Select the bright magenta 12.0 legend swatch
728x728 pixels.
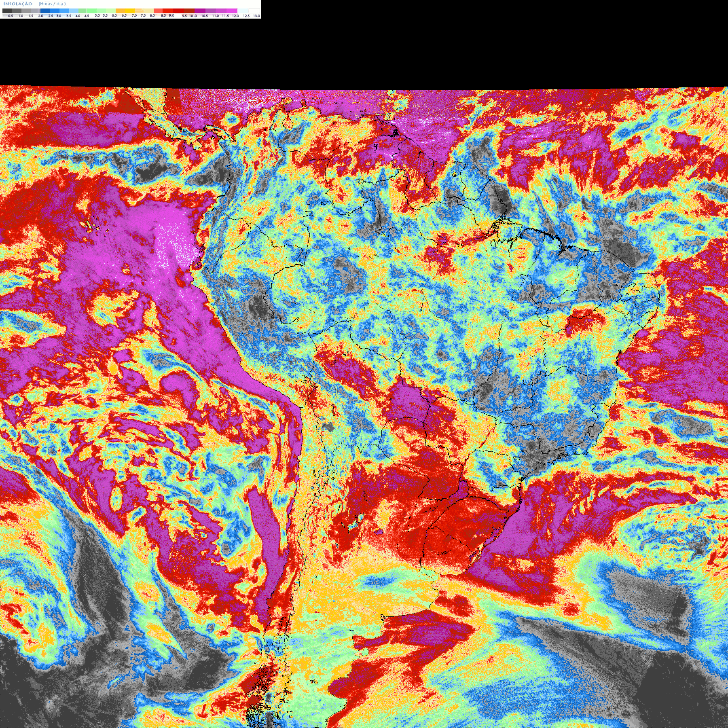pyautogui.click(x=232, y=11)
